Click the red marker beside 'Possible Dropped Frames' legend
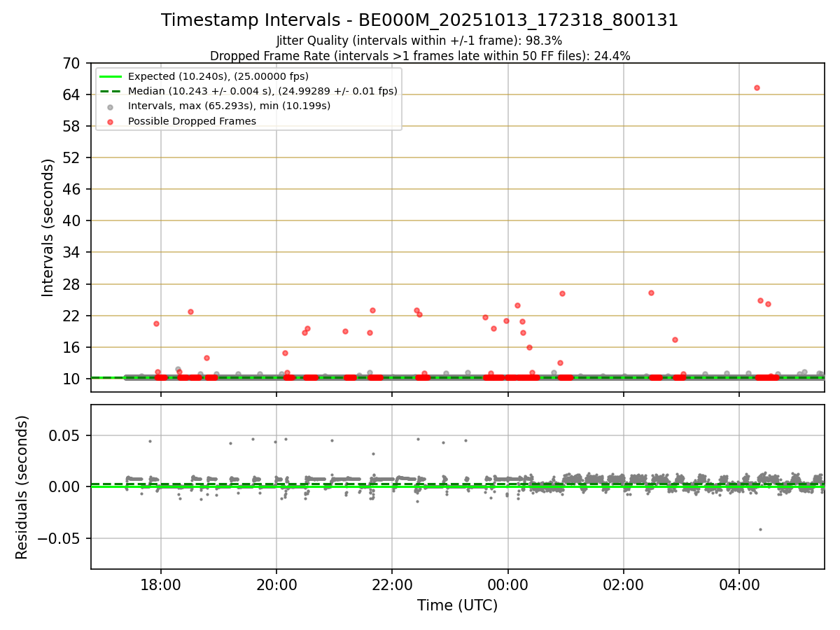The image size is (840, 630). pos(111,121)
